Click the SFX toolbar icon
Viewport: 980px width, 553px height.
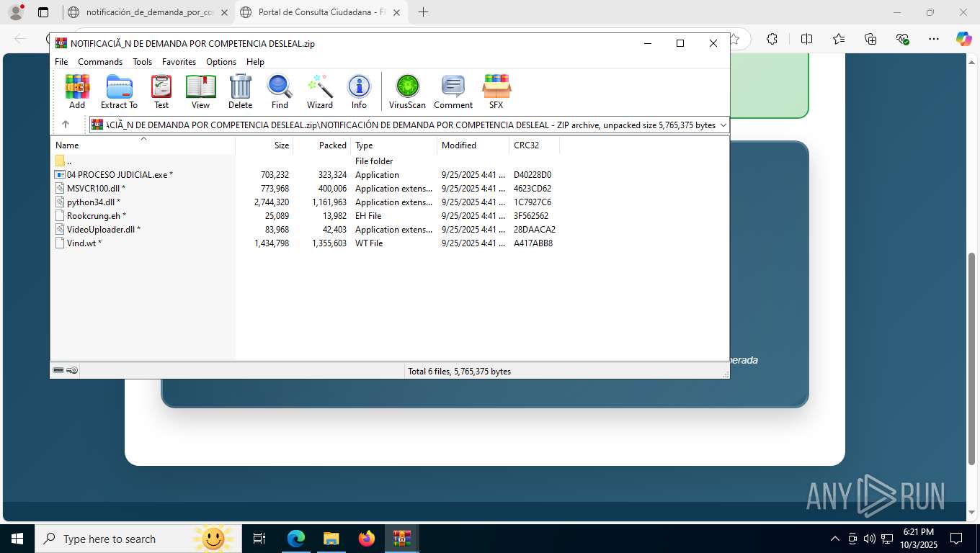tap(496, 92)
